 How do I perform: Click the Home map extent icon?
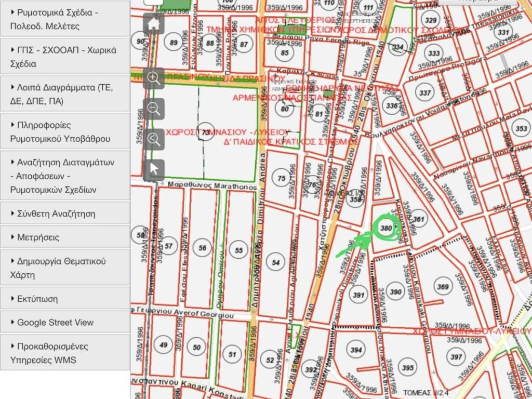point(153,24)
